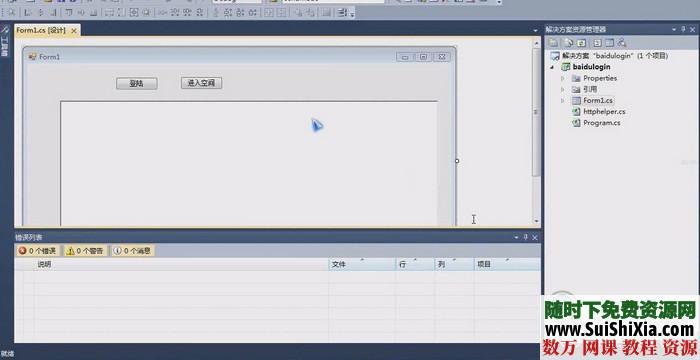Viewport: 700px width, 360px height.
Task: Click the Align to Grid layout icon
Action: coord(11,13)
